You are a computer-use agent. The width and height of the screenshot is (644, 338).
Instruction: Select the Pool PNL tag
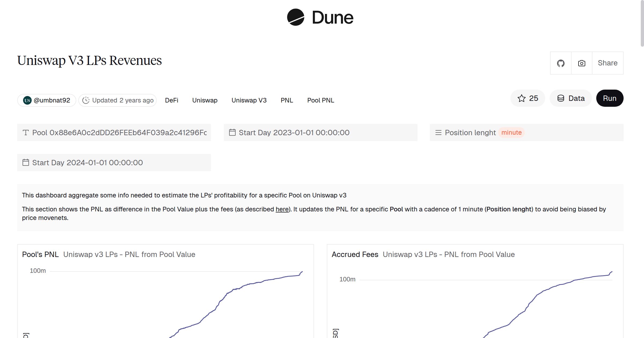(321, 100)
